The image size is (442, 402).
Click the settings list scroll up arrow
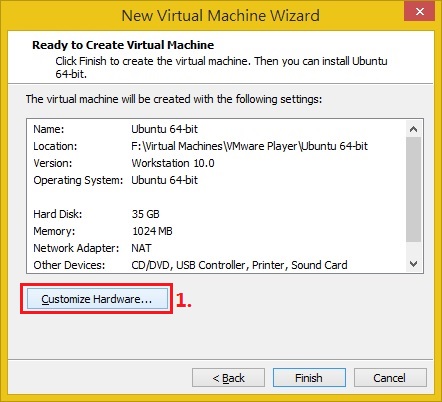[413, 129]
